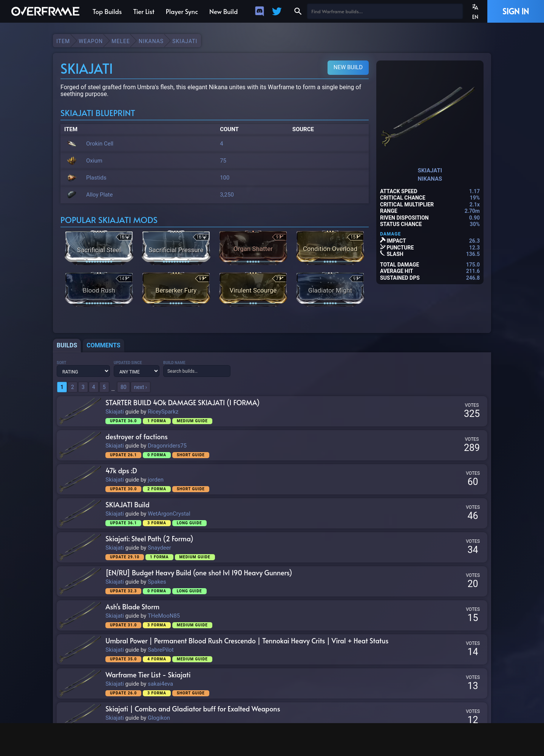Open the Orokin Cell link
Image resolution: width=544 pixels, height=756 pixels.
(x=100, y=144)
